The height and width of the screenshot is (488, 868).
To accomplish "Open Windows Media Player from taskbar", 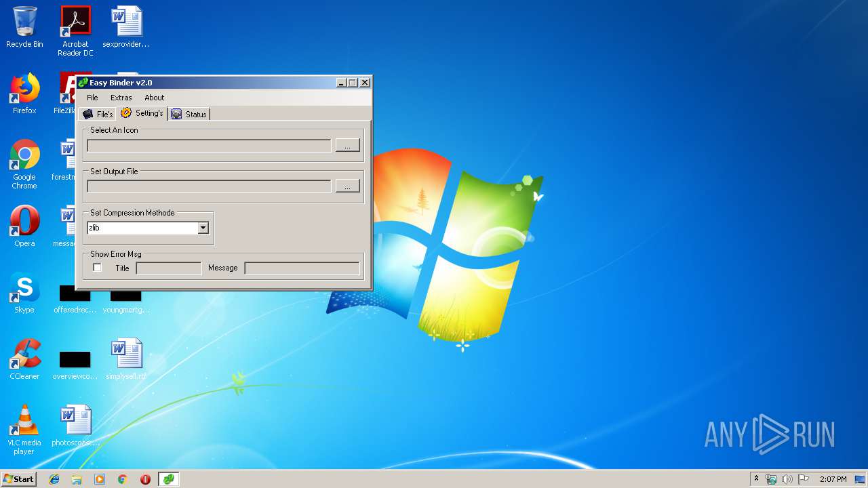I will 100,479.
